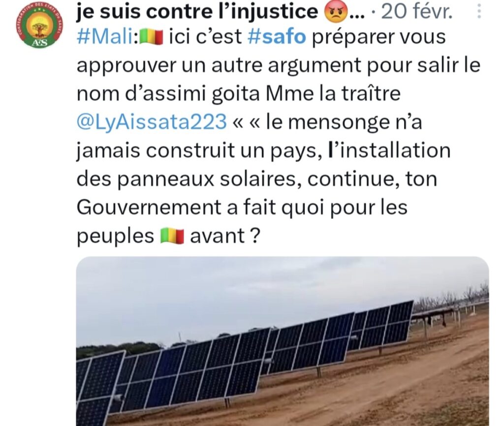This screenshot has width=504, height=426.
Task: Click the tweet line mentioning "assimi goita"
Action: [x=239, y=94]
